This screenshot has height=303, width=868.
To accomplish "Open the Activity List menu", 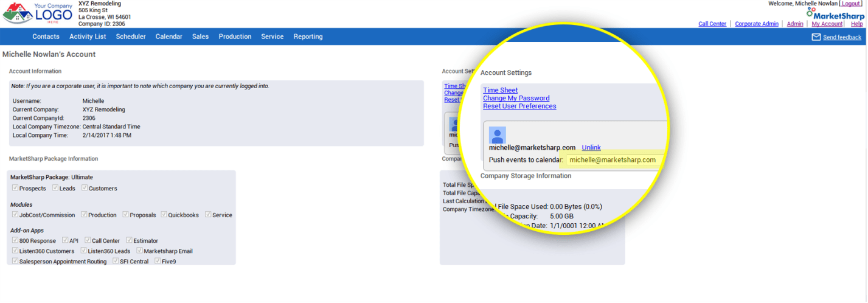I will [88, 37].
